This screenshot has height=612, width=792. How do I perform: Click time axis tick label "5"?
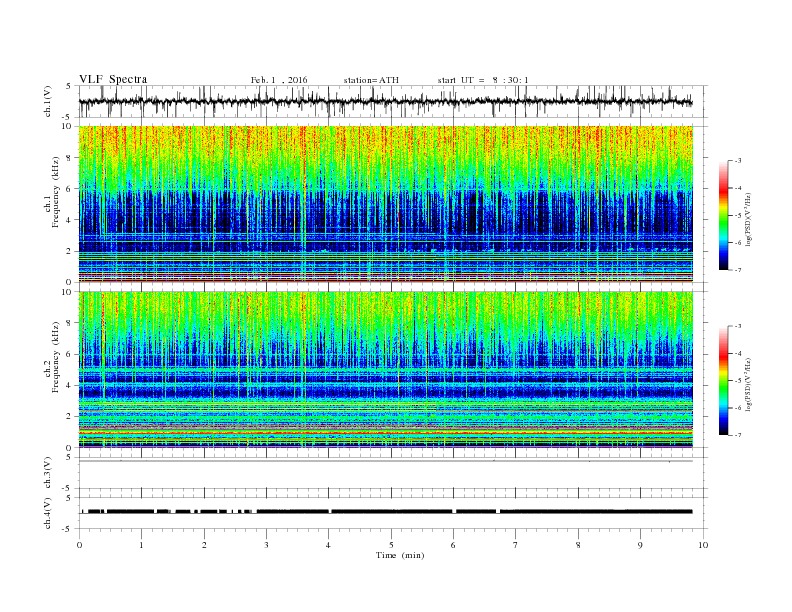tap(391, 545)
